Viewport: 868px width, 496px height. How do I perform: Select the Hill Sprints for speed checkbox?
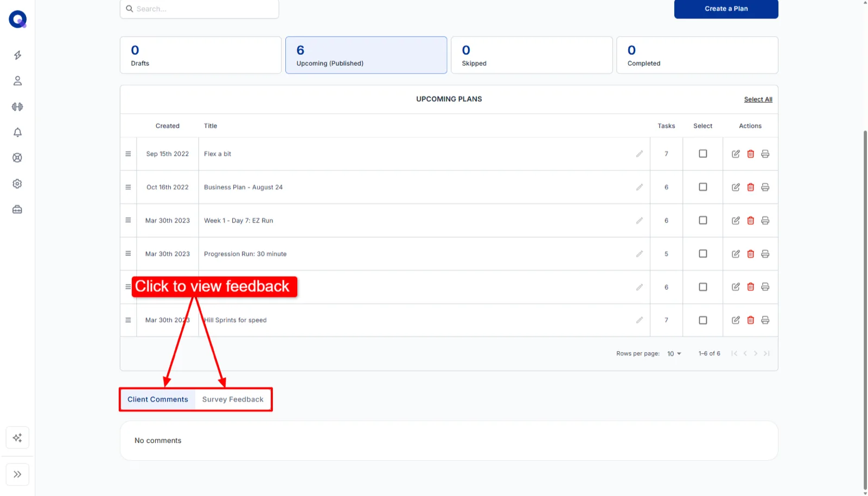pos(703,320)
